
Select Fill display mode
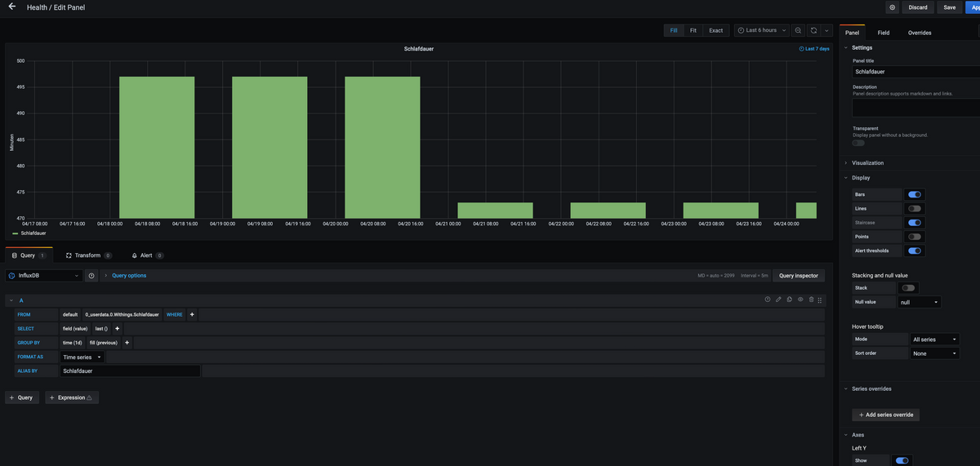click(674, 30)
